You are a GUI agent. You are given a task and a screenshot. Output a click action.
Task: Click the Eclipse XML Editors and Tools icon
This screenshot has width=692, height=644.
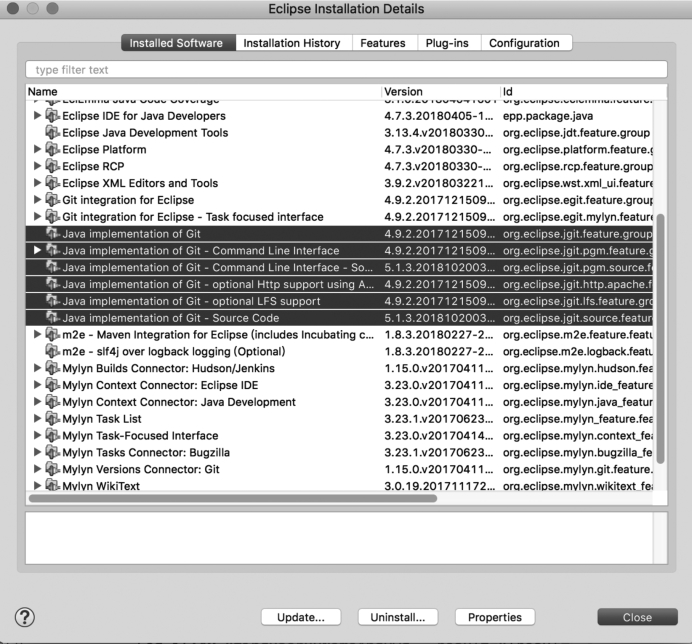[x=53, y=183]
